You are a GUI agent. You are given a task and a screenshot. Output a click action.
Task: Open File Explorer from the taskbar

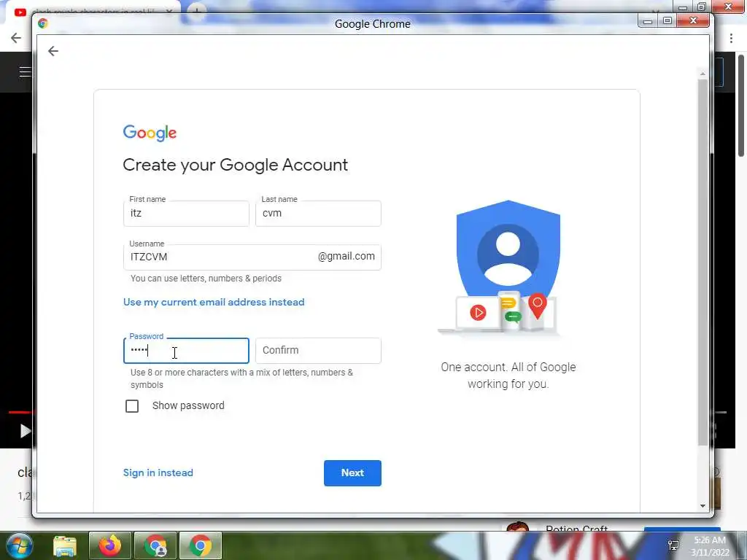click(65, 546)
